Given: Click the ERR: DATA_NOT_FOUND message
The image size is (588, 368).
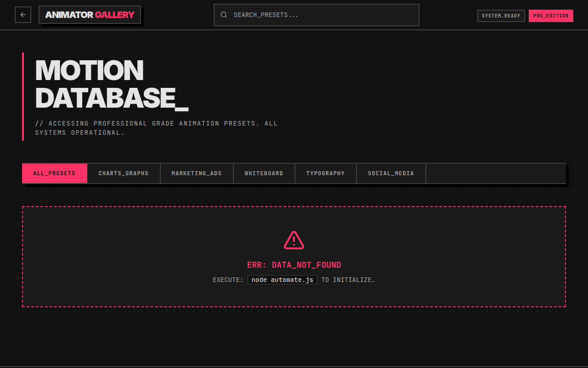Looking at the screenshot, I should pos(294,265).
